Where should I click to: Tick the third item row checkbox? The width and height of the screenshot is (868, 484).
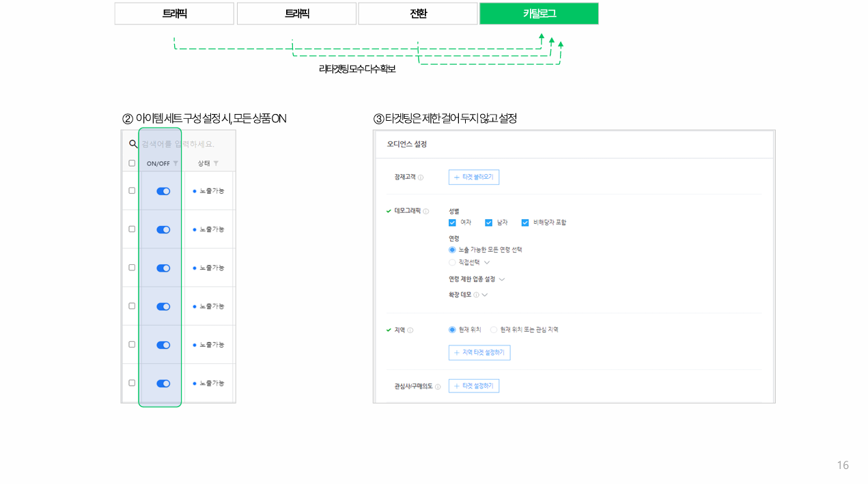coord(132,268)
